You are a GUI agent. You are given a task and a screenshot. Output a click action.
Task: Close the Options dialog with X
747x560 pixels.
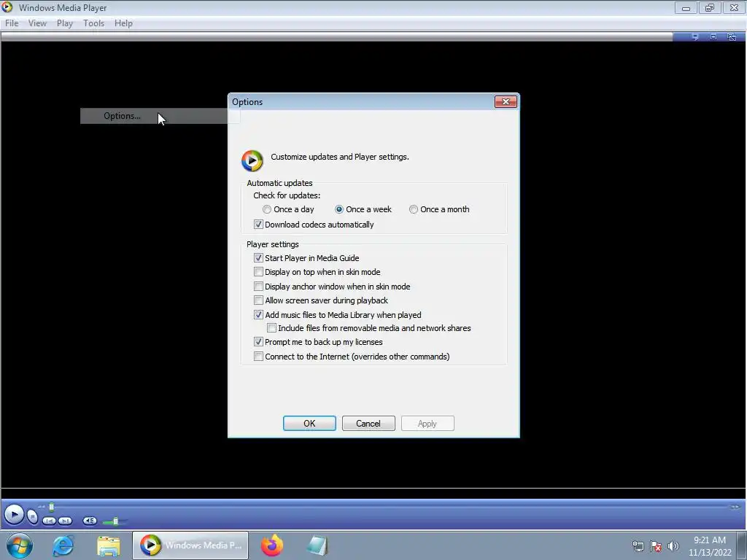(506, 101)
